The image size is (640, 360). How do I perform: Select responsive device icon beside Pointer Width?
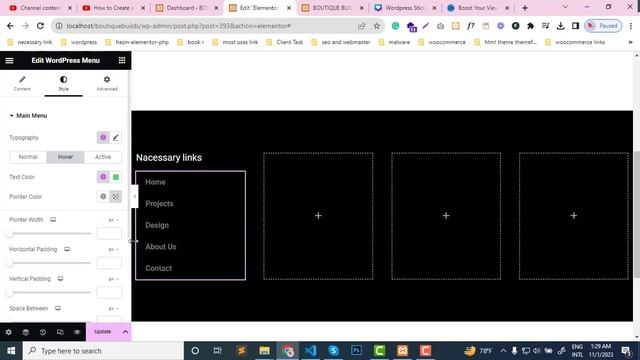point(53,220)
